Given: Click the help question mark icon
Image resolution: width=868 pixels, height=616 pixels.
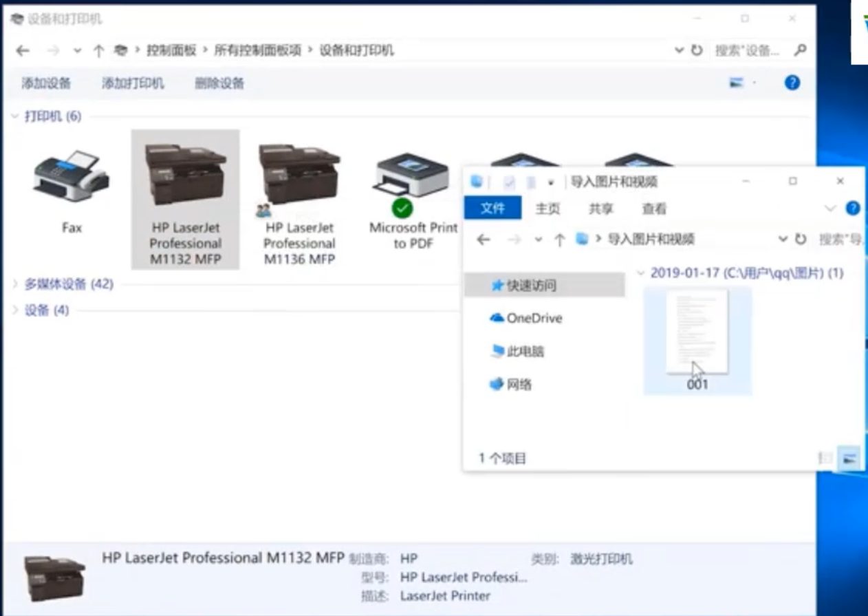Looking at the screenshot, I should 792,83.
